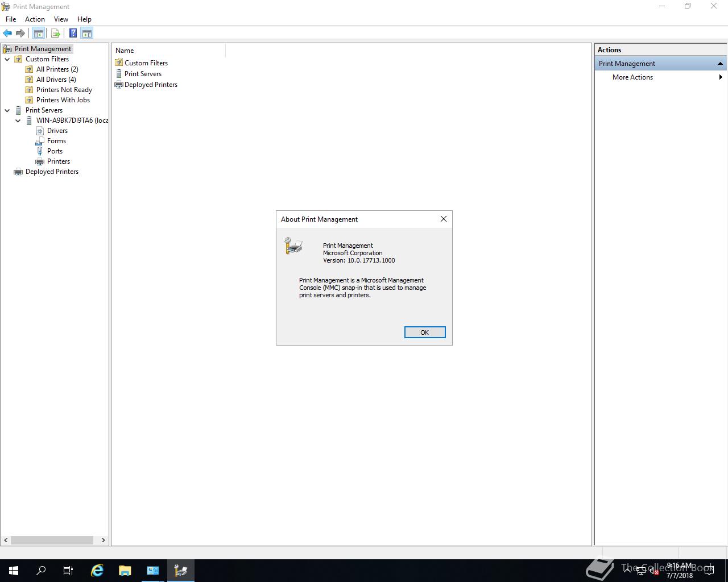Open All Printers (2) filter
This screenshot has width=728, height=582.
tap(57, 69)
